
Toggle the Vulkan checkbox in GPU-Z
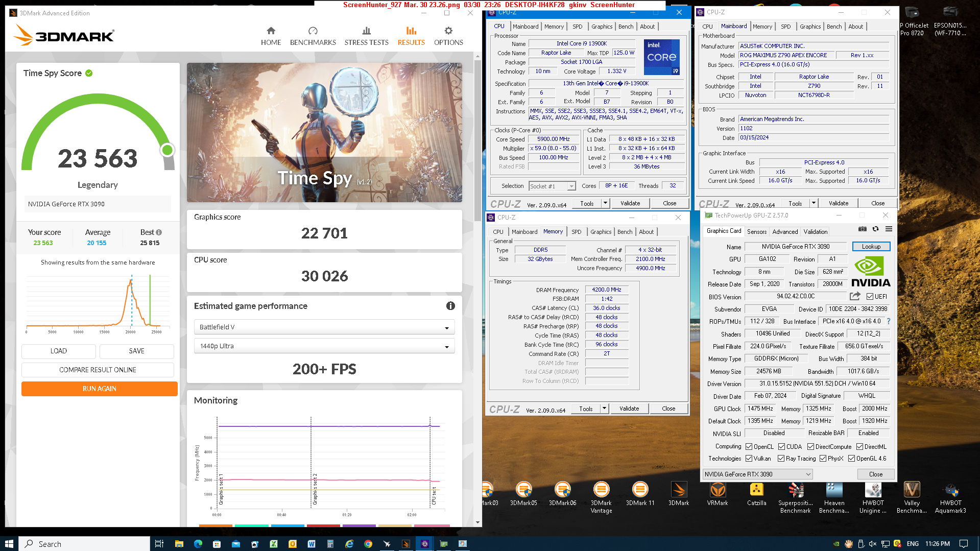point(749,459)
